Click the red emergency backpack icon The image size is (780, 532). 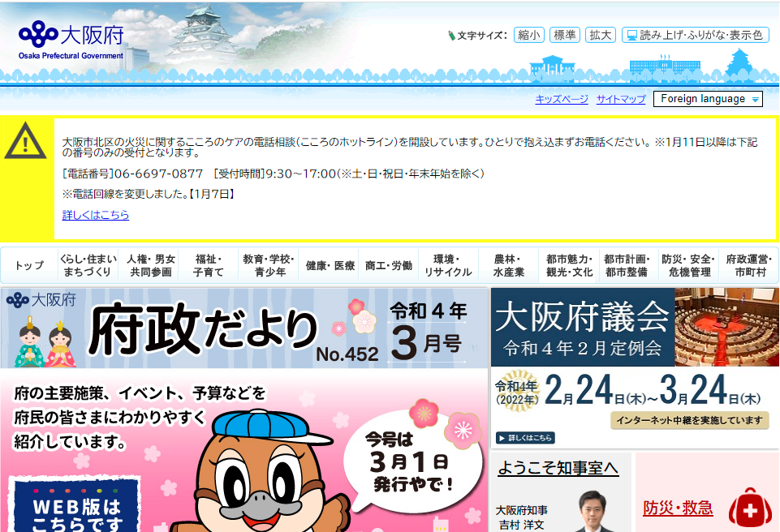click(x=750, y=508)
